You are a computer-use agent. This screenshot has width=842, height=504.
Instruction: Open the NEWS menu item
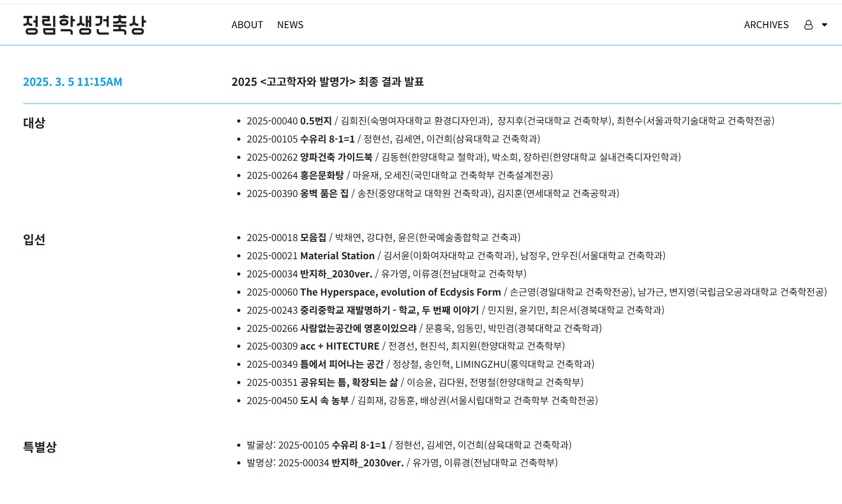pos(290,25)
